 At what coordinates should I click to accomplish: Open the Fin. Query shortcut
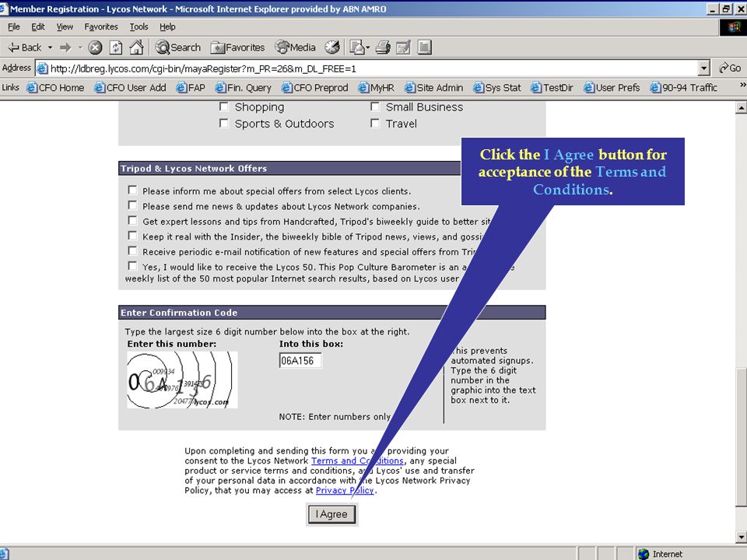(x=243, y=88)
